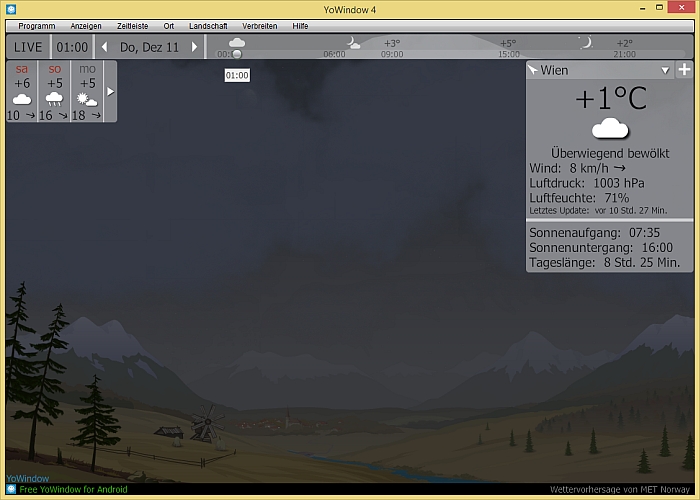The image size is (700, 500).
Task: Click the +3° timeline temperature
Action: point(392,43)
